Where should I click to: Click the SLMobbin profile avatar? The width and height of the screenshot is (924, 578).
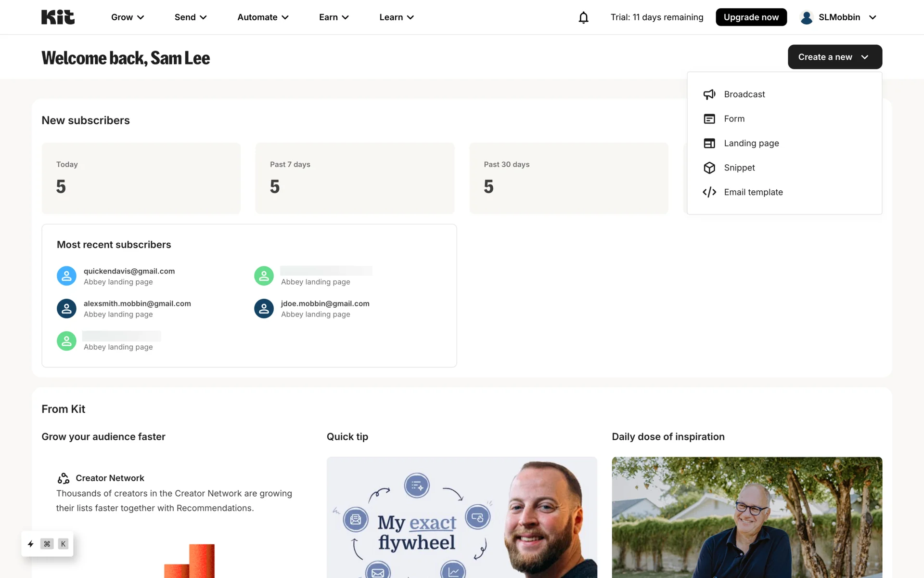pyautogui.click(x=807, y=17)
